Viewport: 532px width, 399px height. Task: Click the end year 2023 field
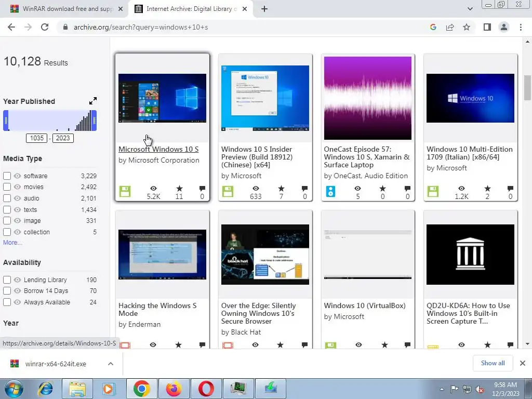pos(63,138)
